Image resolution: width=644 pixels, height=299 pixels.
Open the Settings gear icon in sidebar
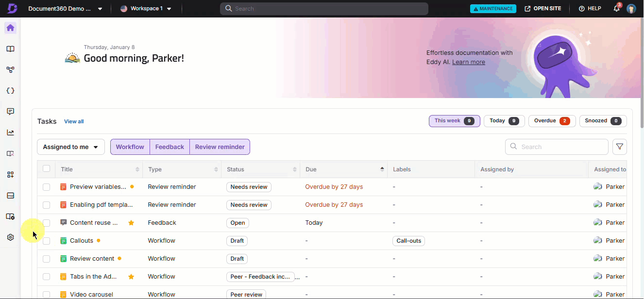point(10,237)
